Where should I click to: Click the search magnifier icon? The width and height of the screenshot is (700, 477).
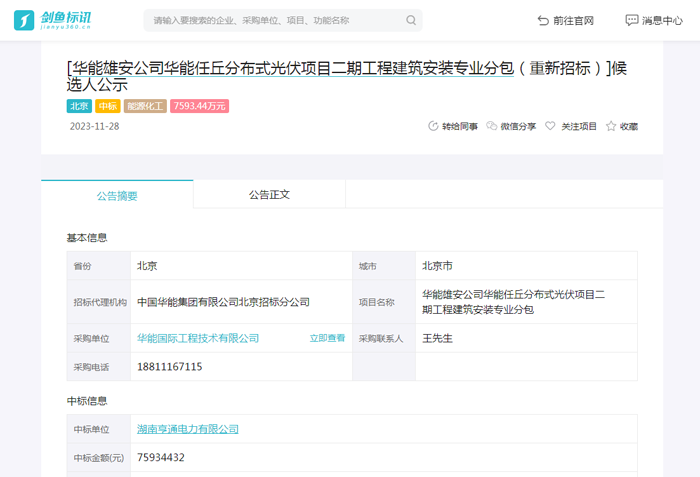(411, 20)
